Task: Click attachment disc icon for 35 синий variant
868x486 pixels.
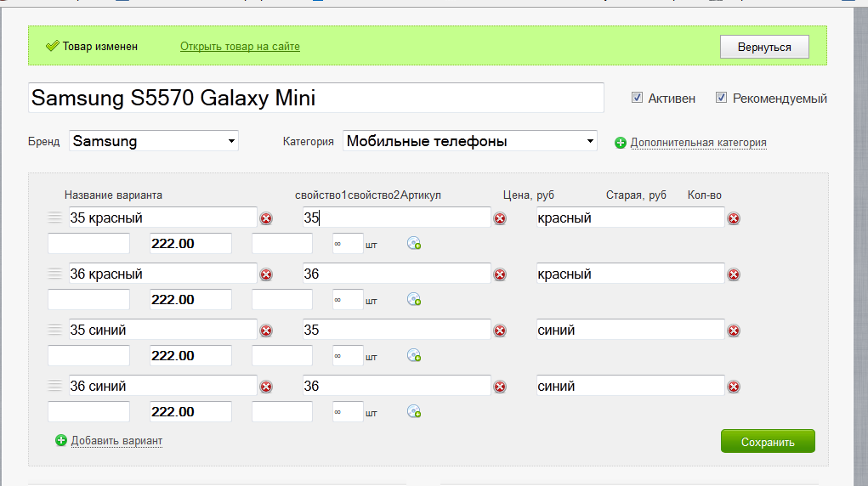Action: (414, 355)
